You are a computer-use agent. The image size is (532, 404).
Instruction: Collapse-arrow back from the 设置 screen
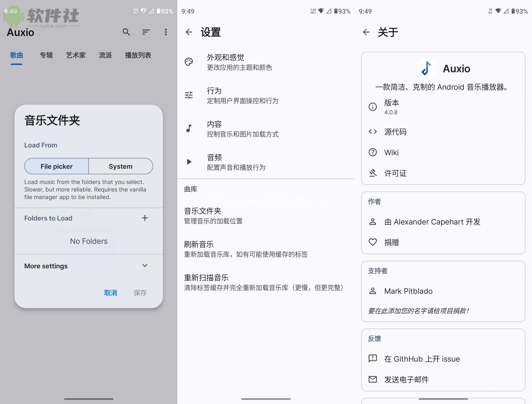[189, 32]
